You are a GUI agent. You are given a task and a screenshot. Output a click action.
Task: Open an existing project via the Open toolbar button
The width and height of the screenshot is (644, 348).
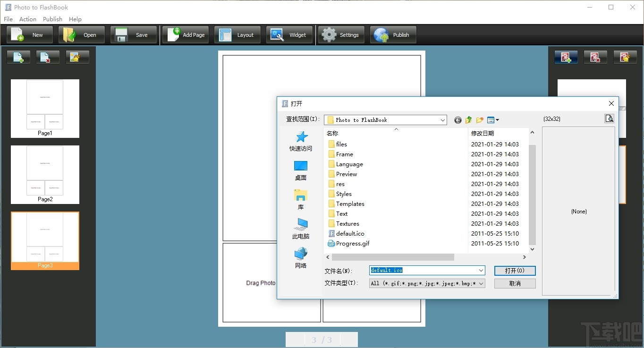[82, 35]
